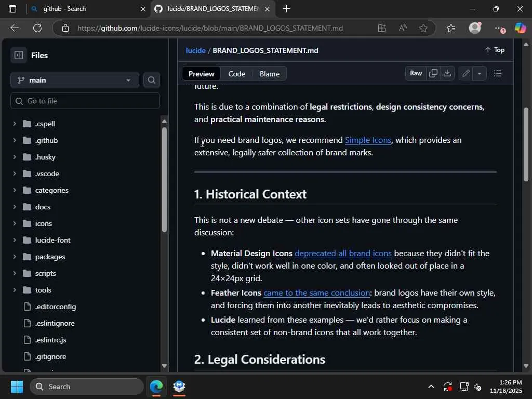Click the file tree scrollbar thumb
The width and height of the screenshot is (532, 399).
(x=164, y=180)
